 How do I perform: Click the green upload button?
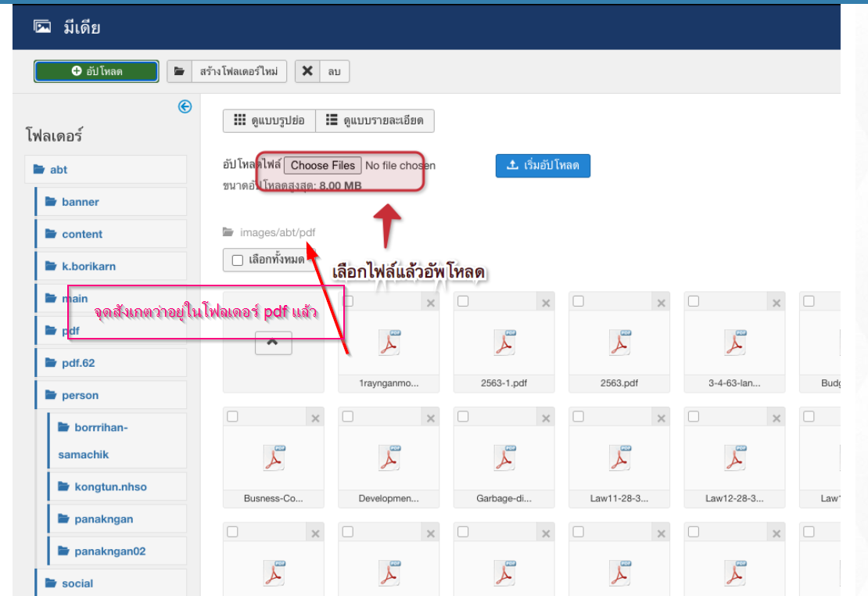click(x=96, y=71)
